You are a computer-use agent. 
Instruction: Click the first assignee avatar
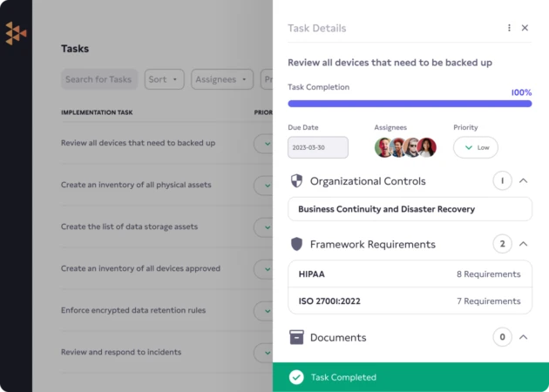click(383, 147)
